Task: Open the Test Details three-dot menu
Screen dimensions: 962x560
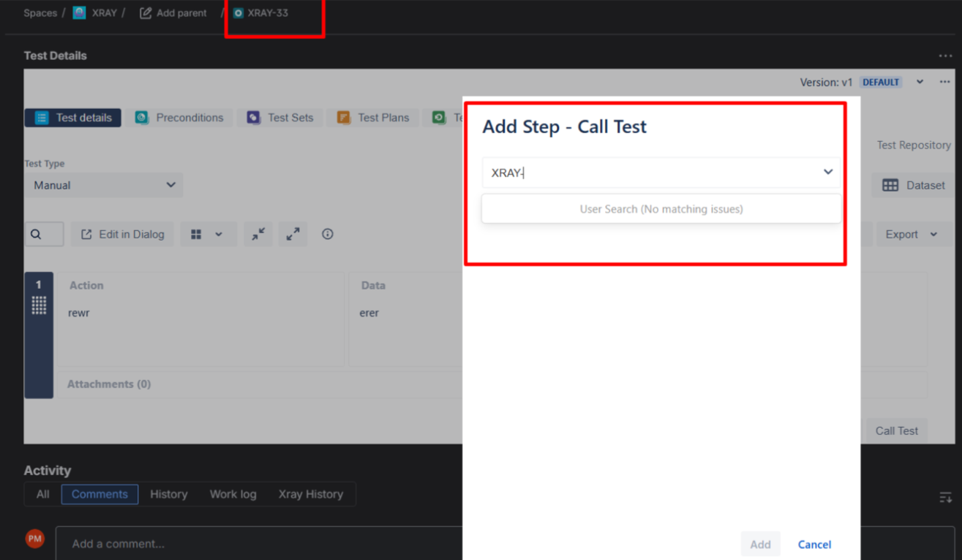Action: [x=945, y=56]
